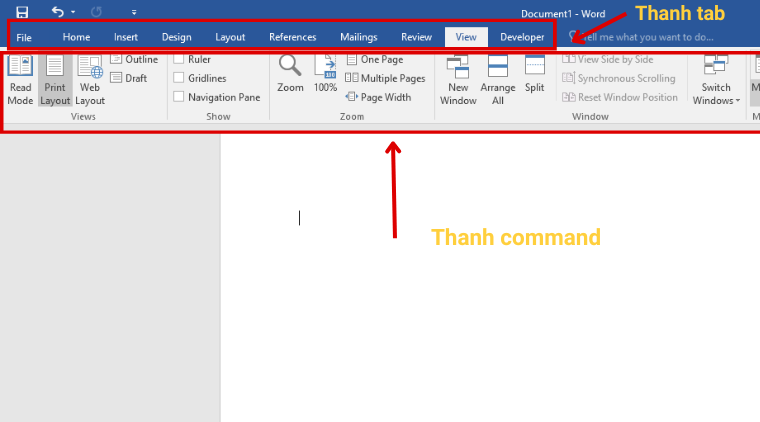The width and height of the screenshot is (760, 422).
Task: Open Customize Quick Access Toolbar dropdown
Action: [x=134, y=12]
